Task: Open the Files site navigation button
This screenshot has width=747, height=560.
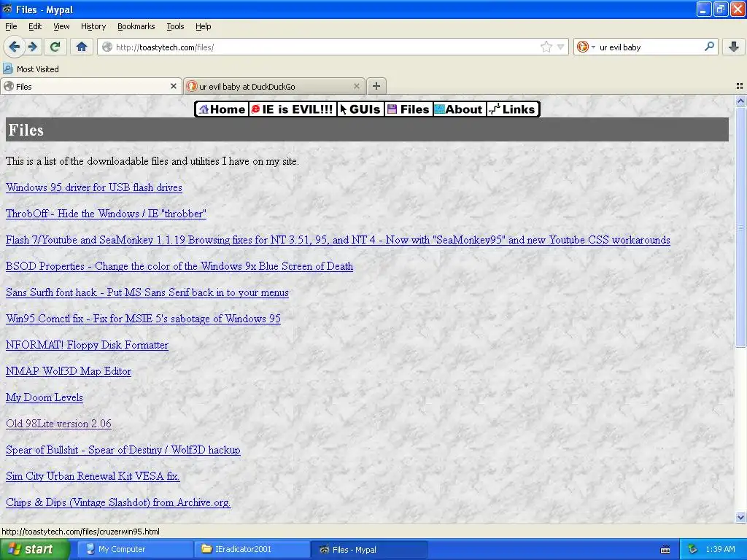Action: (409, 109)
